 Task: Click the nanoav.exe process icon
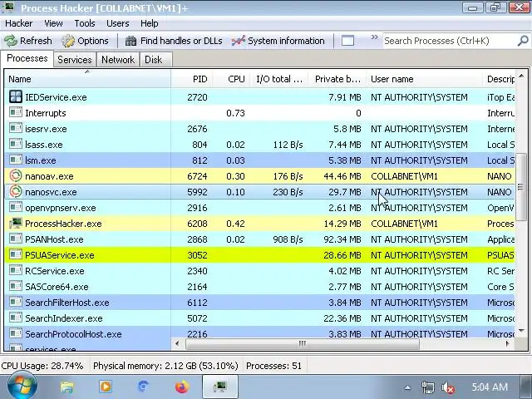[16, 175]
